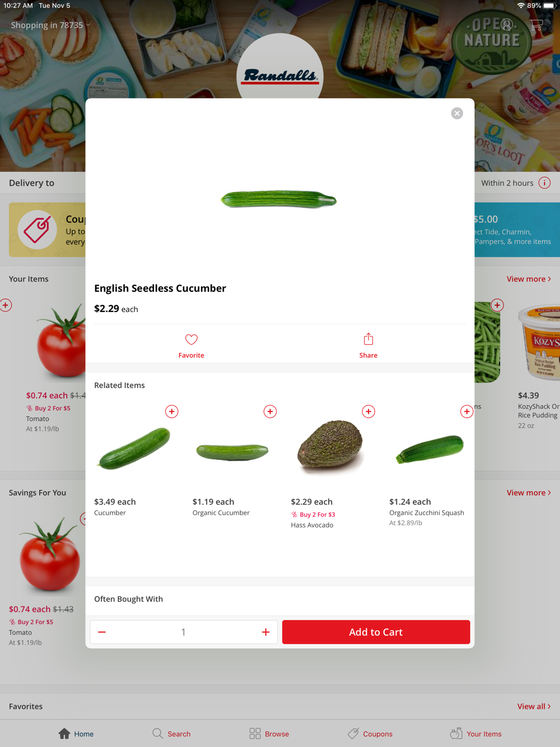The height and width of the screenshot is (747, 560).
Task: Add Hass Avocado with plus icon
Action: [368, 412]
